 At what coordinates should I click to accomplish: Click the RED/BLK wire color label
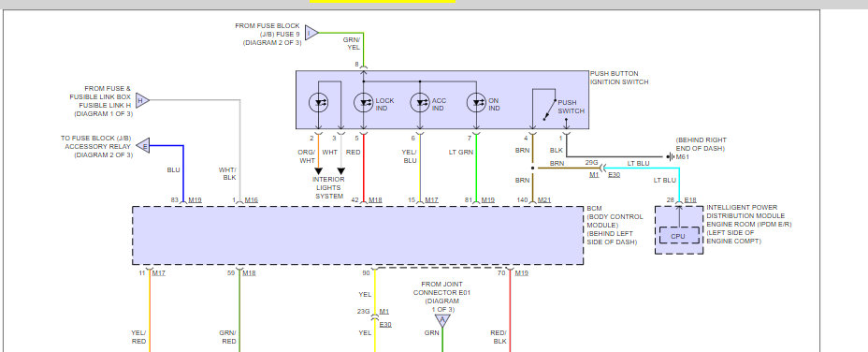(x=499, y=337)
